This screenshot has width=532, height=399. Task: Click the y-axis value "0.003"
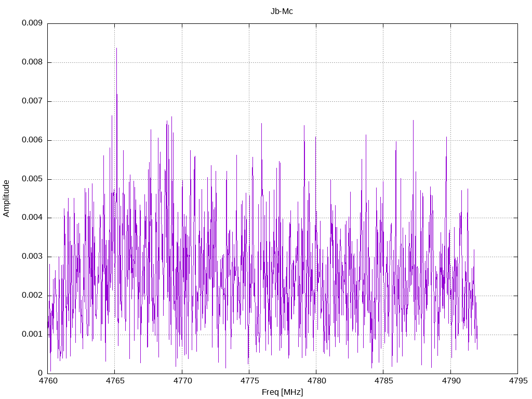[32, 256]
